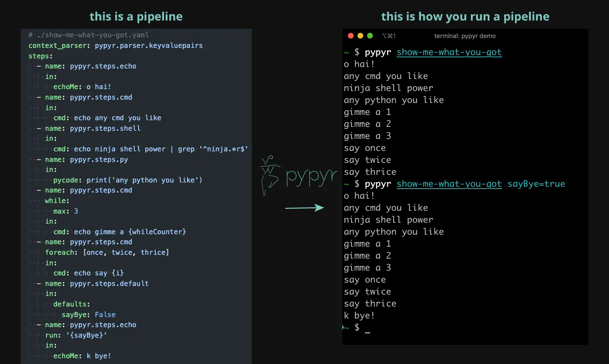This screenshot has width=609, height=364.
Task: Toggle the sayBye=true argument in the command
Action: (x=536, y=183)
